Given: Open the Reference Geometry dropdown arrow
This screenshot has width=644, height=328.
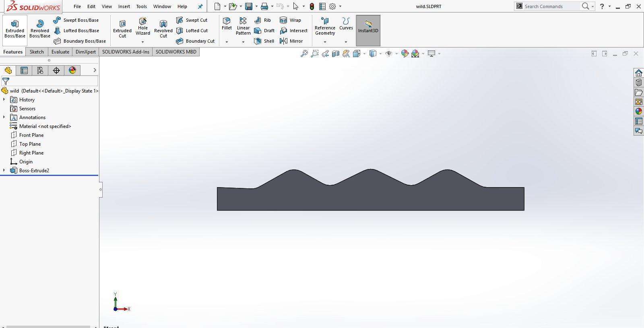Looking at the screenshot, I should click(325, 42).
